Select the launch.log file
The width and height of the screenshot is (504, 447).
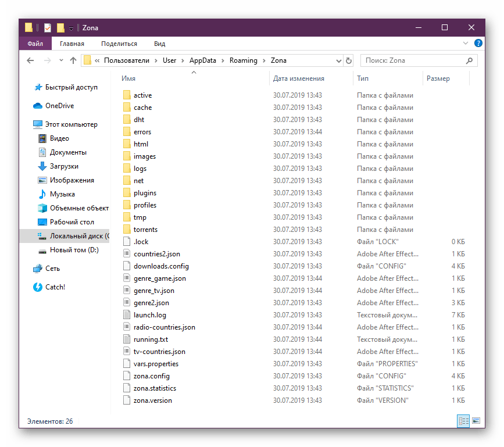pyautogui.click(x=149, y=315)
